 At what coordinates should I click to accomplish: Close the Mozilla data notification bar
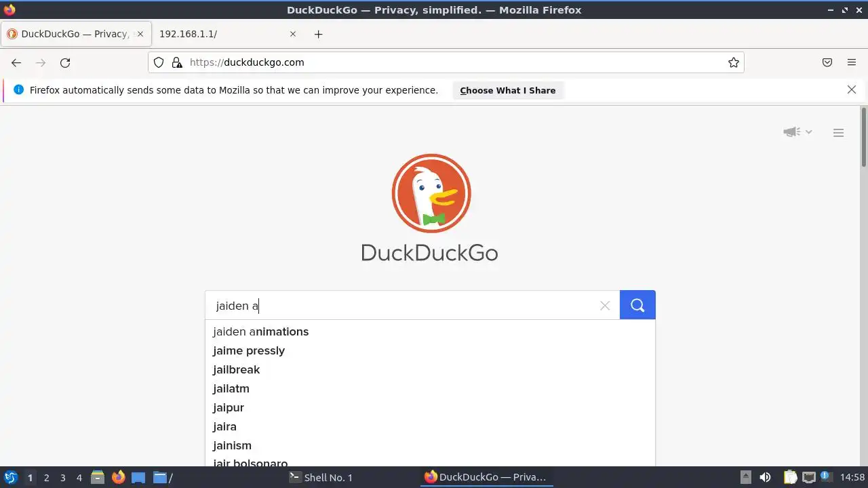pyautogui.click(x=852, y=89)
